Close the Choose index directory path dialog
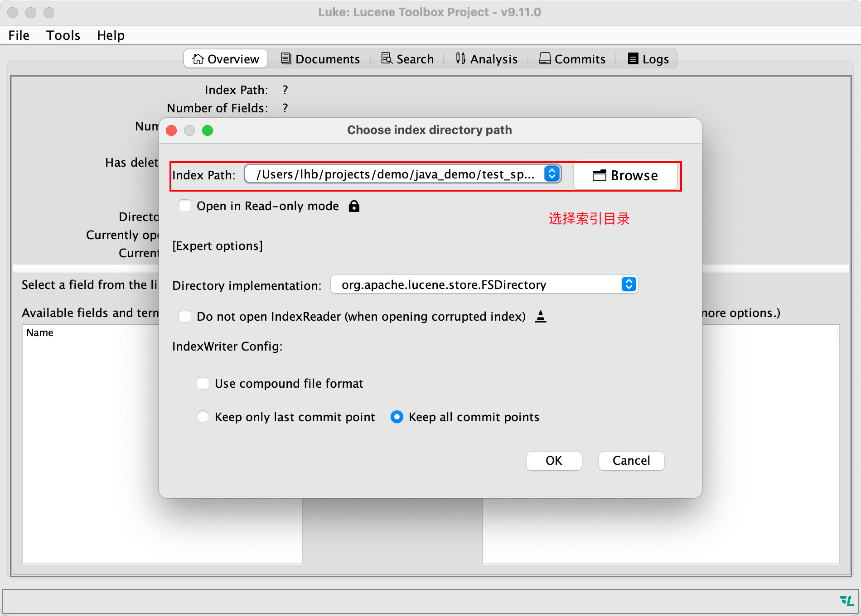861x616 pixels. point(171,130)
